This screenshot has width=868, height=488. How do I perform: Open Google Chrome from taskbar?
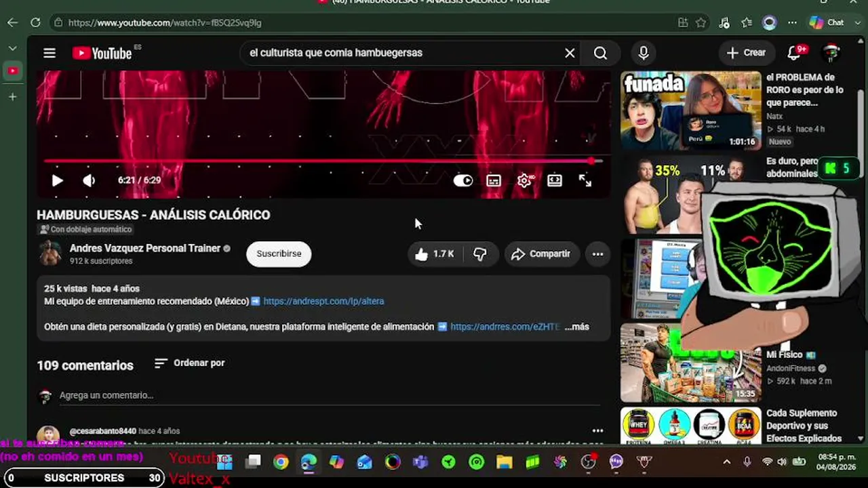281,462
